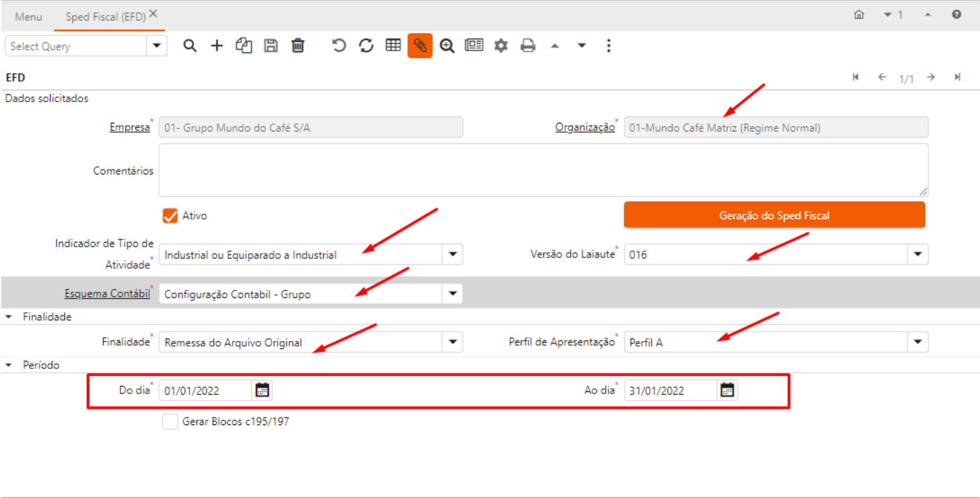This screenshot has width=980, height=498.
Task: Click the Empresa field label link
Action: pyautogui.click(x=130, y=127)
